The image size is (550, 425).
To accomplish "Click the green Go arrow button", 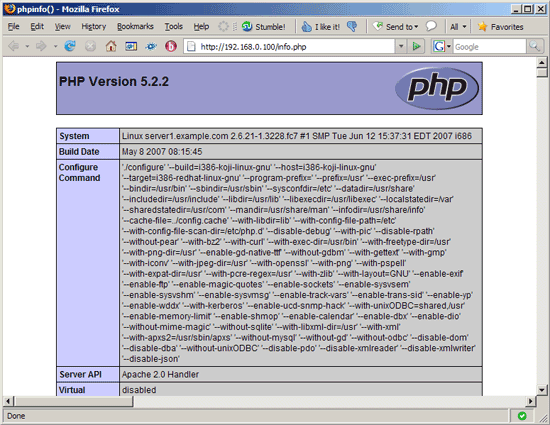I will (416, 46).
